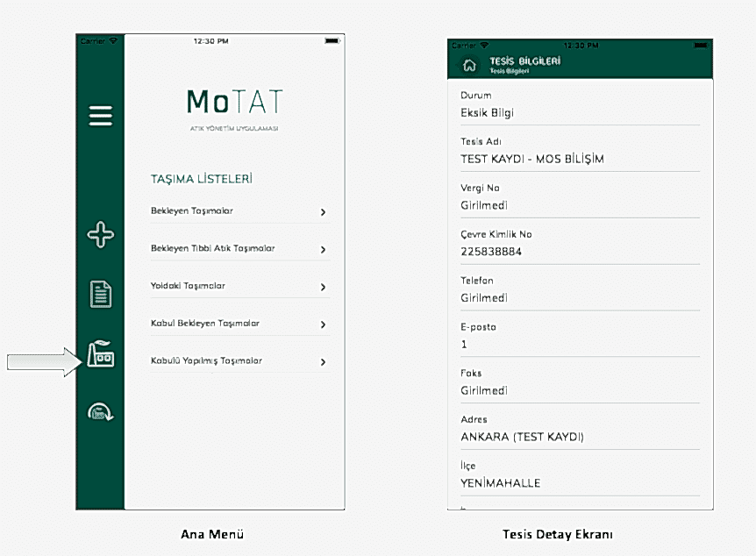This screenshot has height=556, width=756.
Task: Open the hamburger menu in sidebar
Action: (x=101, y=116)
